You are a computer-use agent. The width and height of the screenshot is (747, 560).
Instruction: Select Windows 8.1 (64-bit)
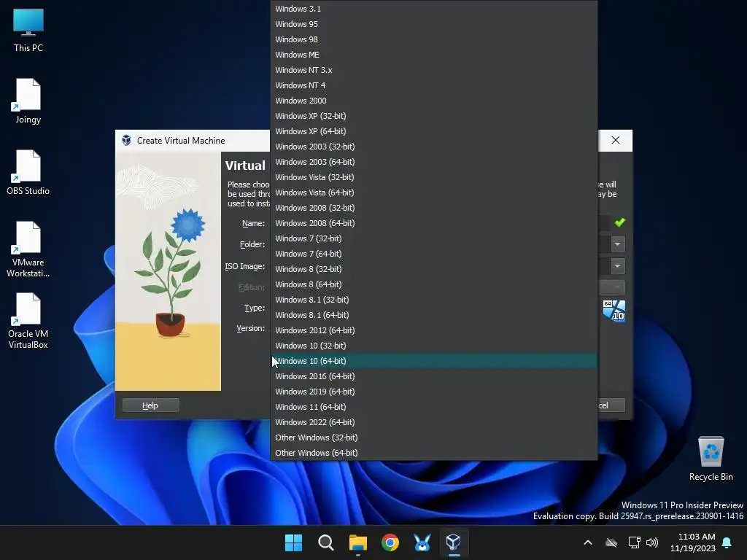tap(434, 315)
